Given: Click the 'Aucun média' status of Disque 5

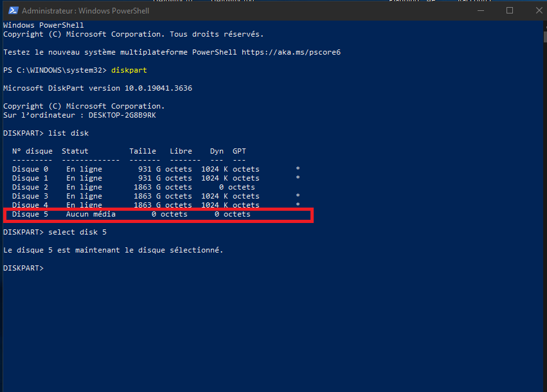Looking at the screenshot, I should coord(91,214).
